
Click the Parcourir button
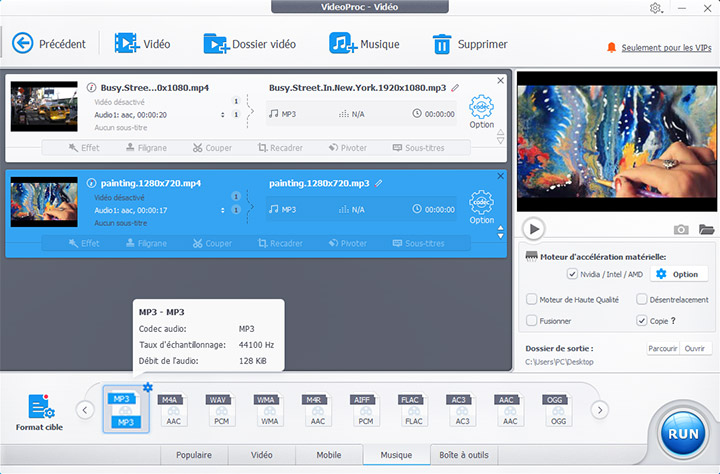[x=663, y=349]
